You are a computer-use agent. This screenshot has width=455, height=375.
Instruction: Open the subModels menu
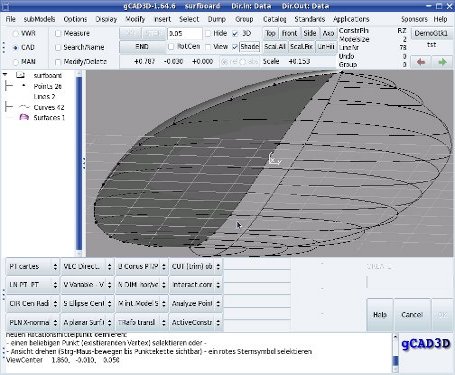(x=39, y=19)
